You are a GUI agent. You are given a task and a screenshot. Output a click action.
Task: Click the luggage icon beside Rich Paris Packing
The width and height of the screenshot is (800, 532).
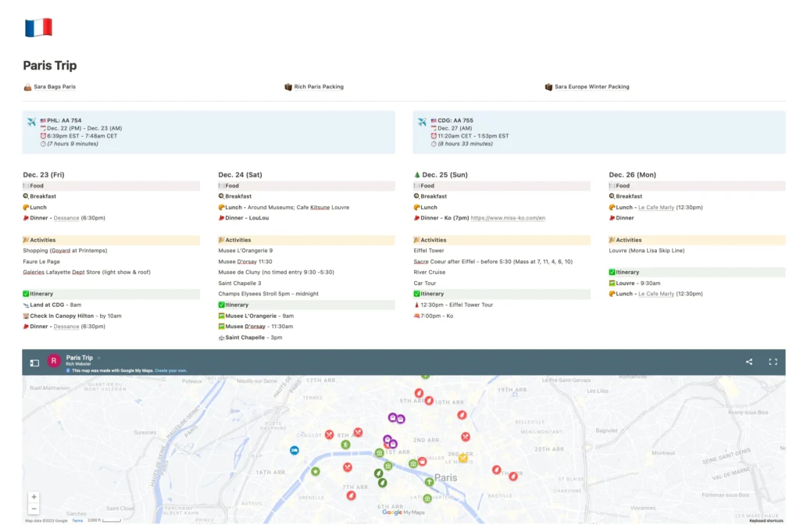(288, 87)
